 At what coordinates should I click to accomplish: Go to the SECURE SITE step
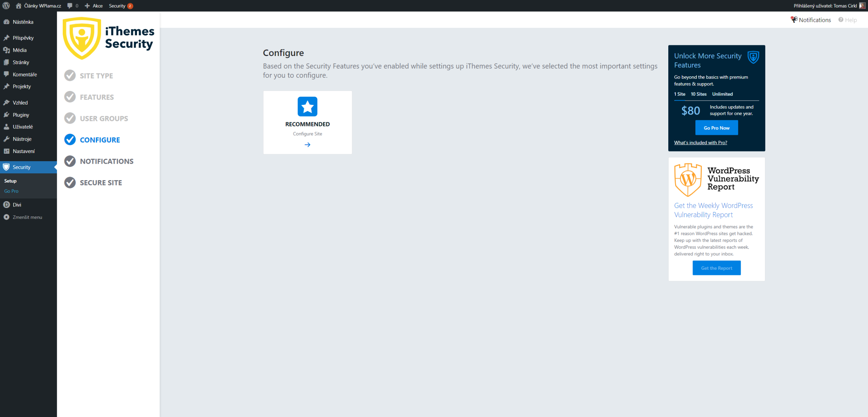click(x=101, y=183)
